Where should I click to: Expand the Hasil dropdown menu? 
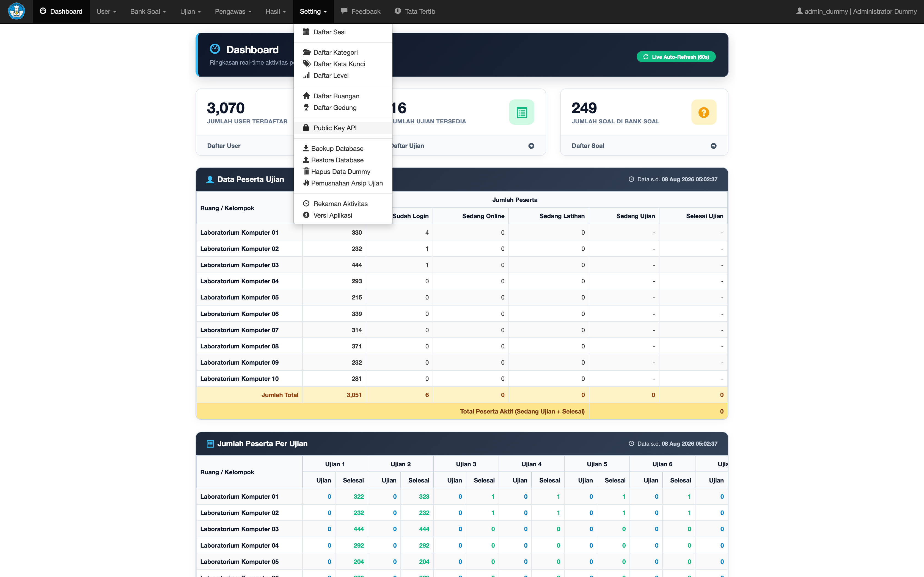[x=276, y=12]
